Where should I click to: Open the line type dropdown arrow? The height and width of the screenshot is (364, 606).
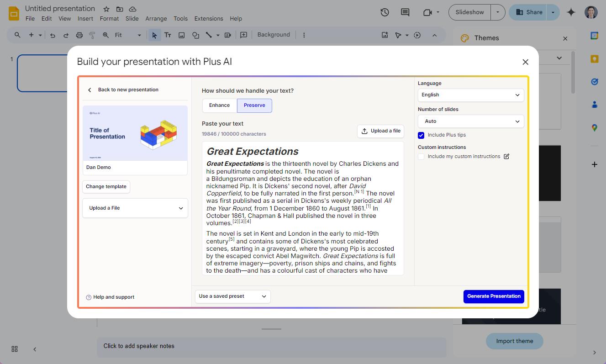[x=218, y=35]
